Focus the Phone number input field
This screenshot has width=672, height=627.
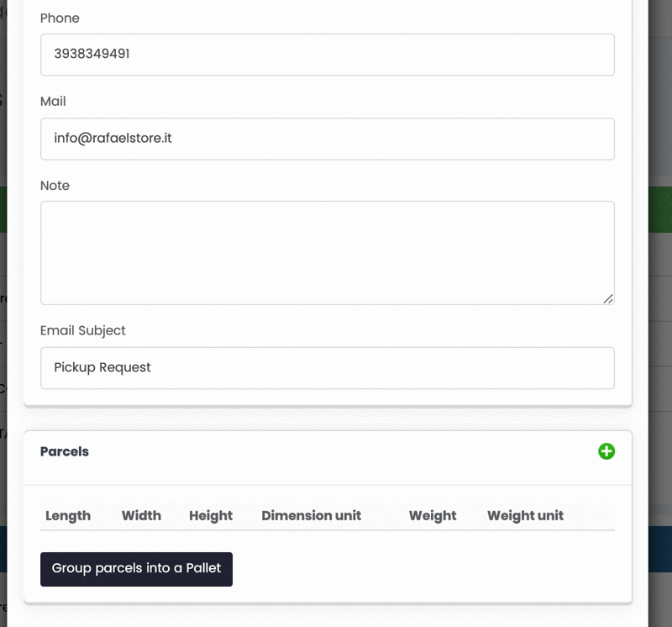328,55
